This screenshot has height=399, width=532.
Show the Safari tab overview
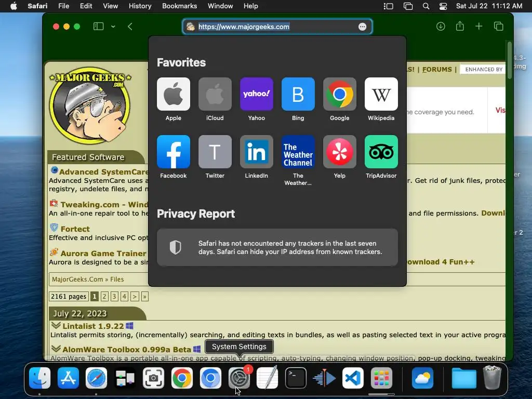coord(498,26)
